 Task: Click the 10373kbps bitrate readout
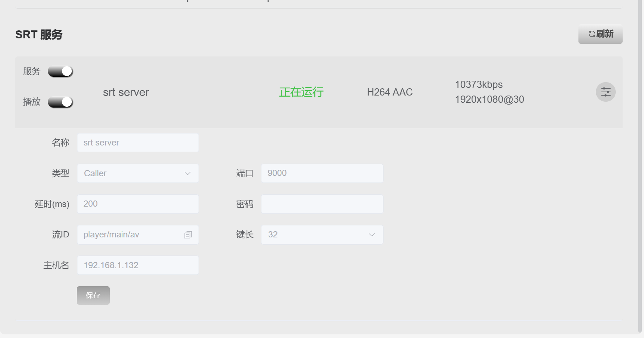tap(478, 85)
